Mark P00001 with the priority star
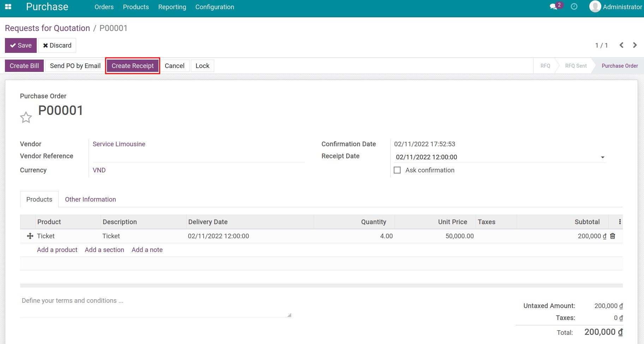This screenshot has width=644, height=344. (26, 117)
